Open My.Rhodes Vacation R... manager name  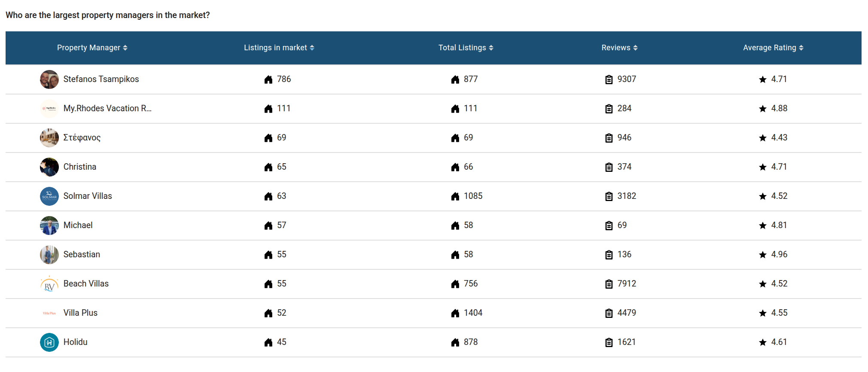tap(107, 108)
